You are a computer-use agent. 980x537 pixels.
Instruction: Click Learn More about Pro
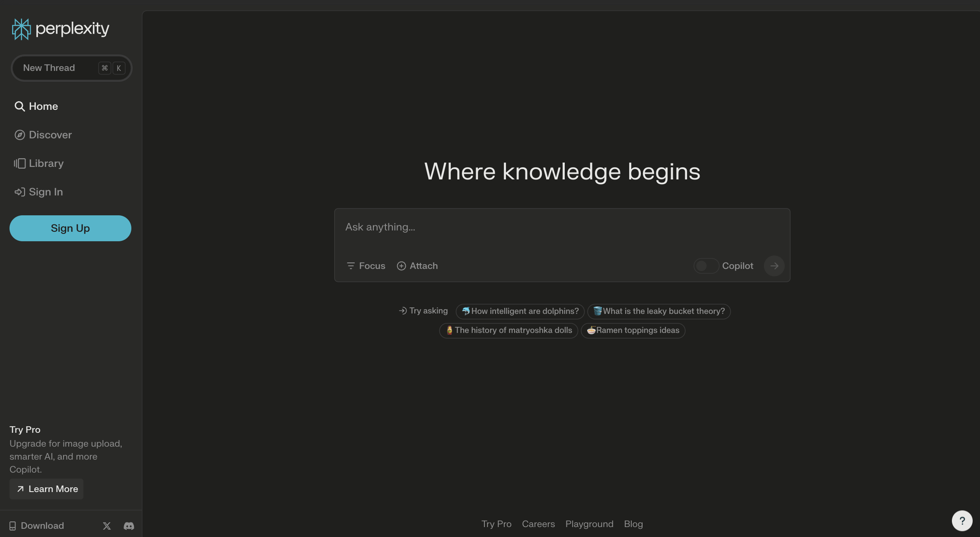point(47,489)
